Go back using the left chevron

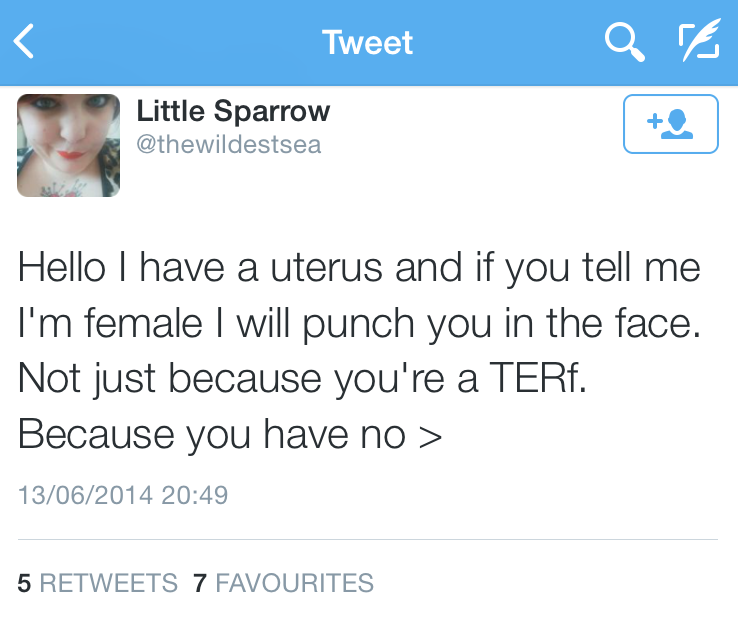coord(25,42)
